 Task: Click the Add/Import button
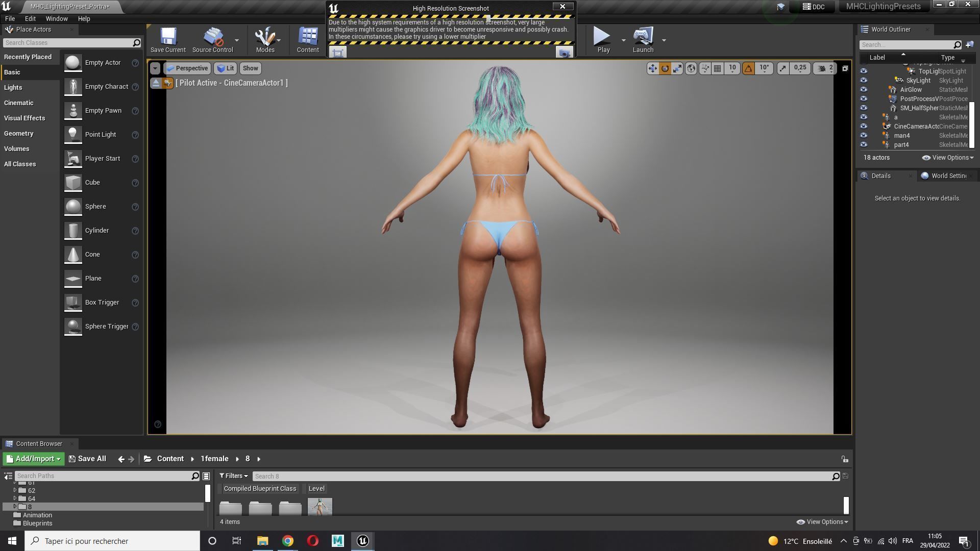click(x=34, y=459)
